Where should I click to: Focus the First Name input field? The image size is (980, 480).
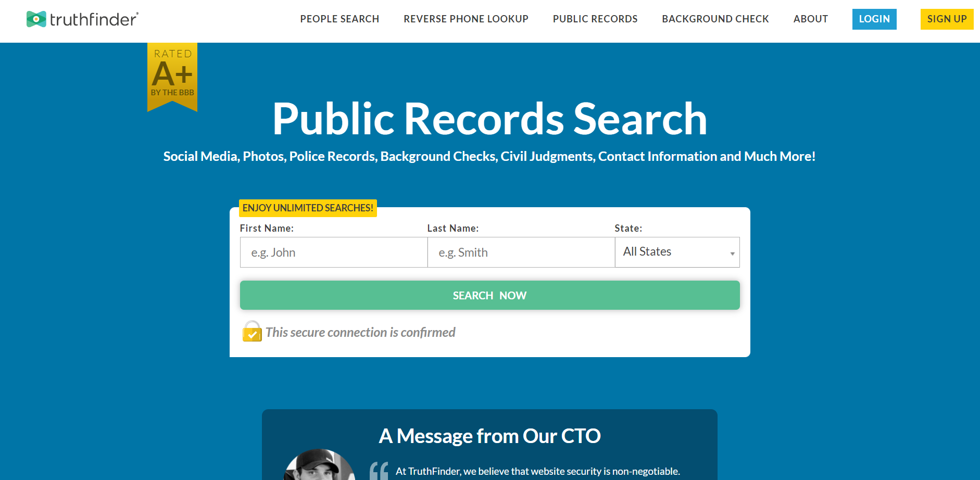(x=334, y=252)
